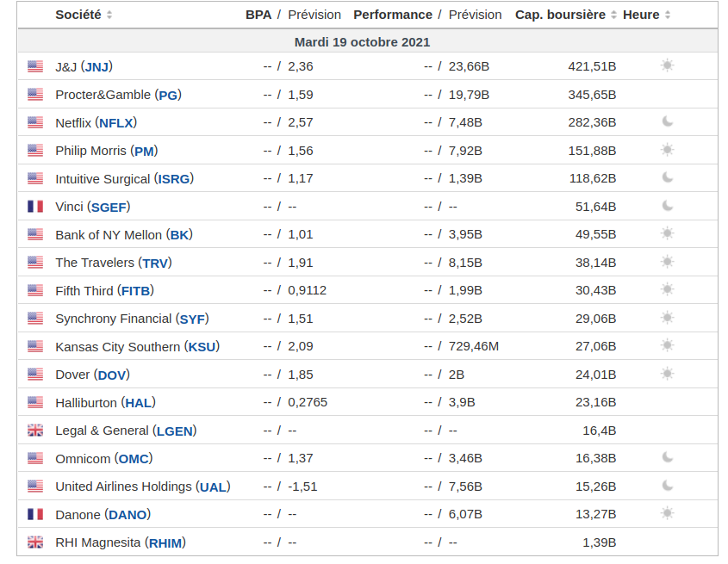Open the PM ticker link
Image resolution: width=728 pixels, height=564 pixels.
click(x=144, y=152)
